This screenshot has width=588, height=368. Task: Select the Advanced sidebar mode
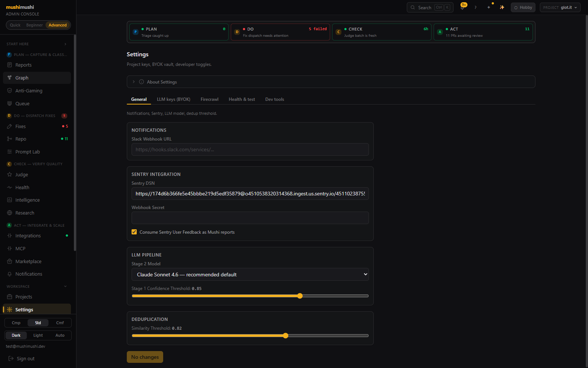point(58,25)
